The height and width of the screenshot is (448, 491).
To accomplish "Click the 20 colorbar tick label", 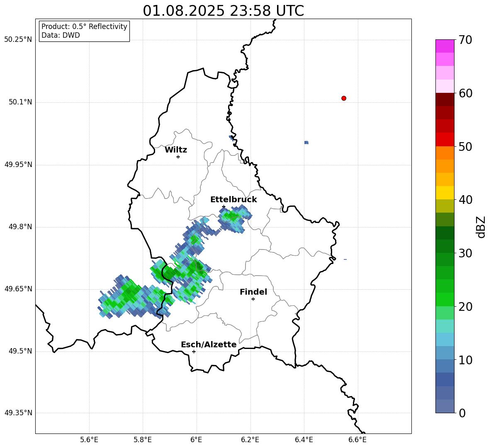I will click(x=466, y=307).
